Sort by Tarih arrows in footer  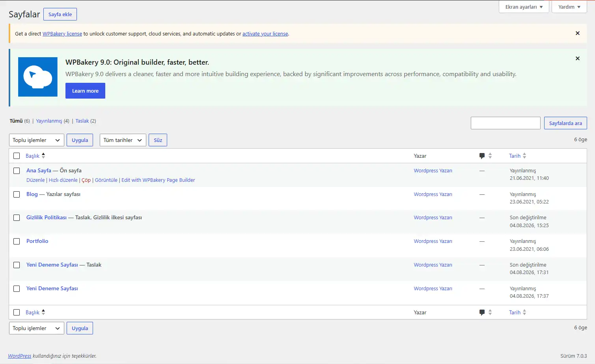(524, 312)
